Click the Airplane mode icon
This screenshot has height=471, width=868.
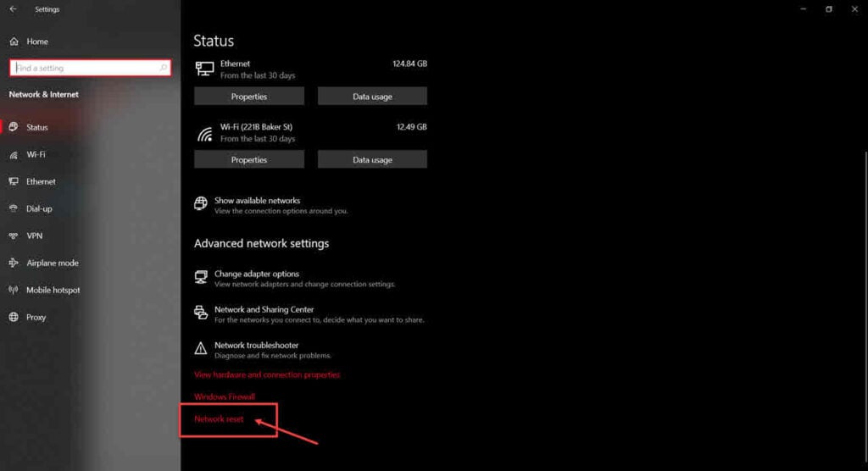[14, 263]
